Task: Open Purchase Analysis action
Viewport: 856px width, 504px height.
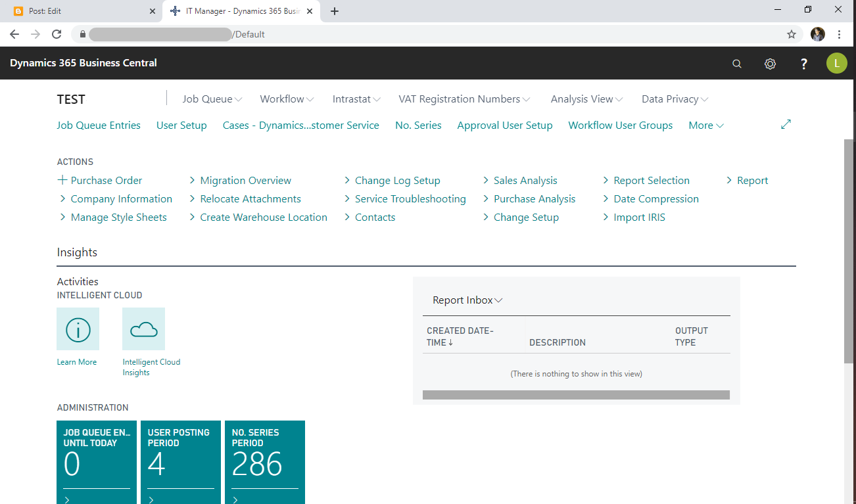Action: 529,199
